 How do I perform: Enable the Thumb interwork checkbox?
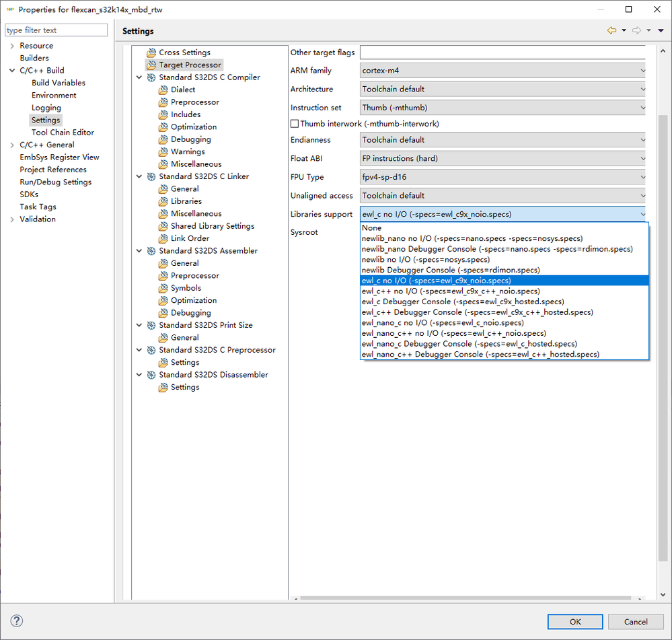[295, 124]
